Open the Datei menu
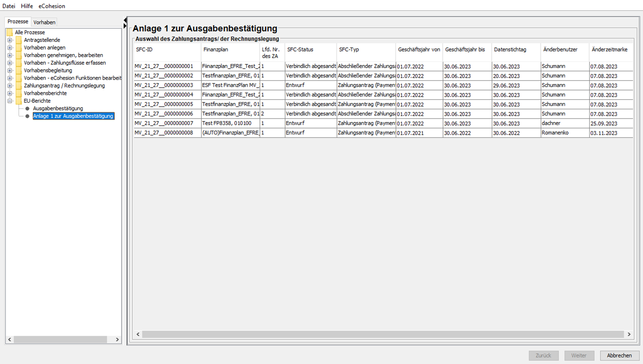This screenshot has width=643, height=364. (9, 6)
